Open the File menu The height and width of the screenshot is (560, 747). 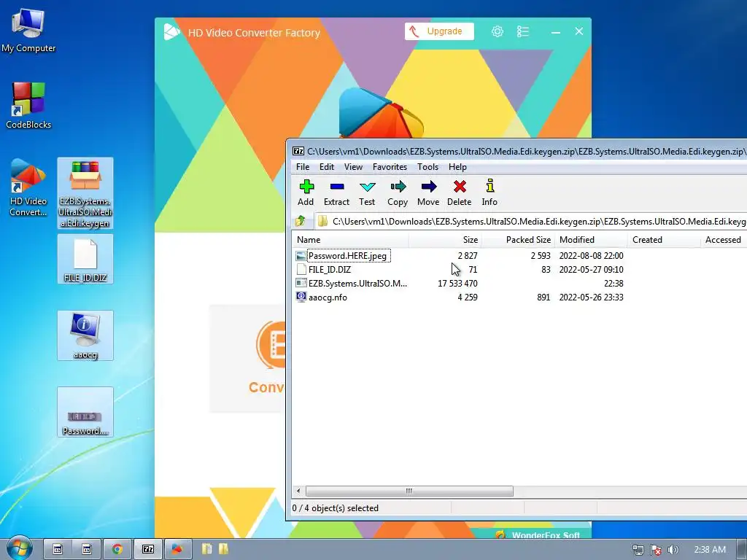[303, 167]
